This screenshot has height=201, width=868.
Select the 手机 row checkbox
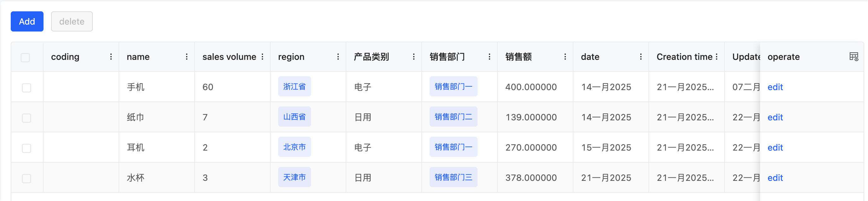click(x=26, y=88)
